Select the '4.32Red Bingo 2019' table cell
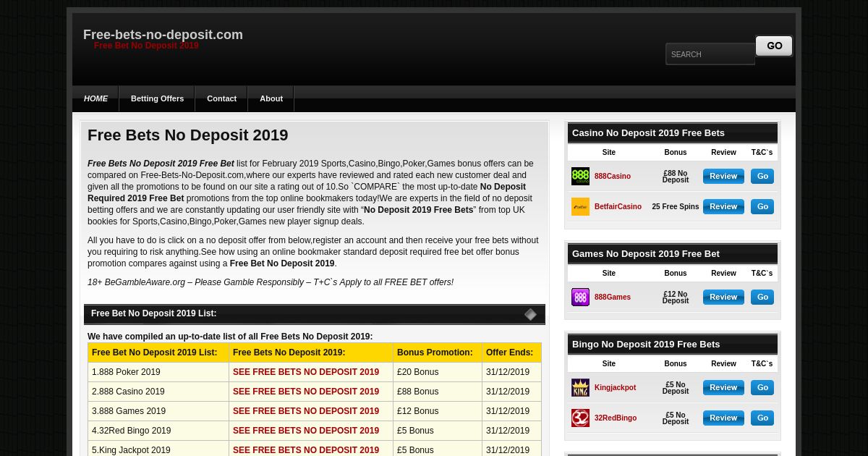Viewport: 868px width, 456px height. [158, 431]
